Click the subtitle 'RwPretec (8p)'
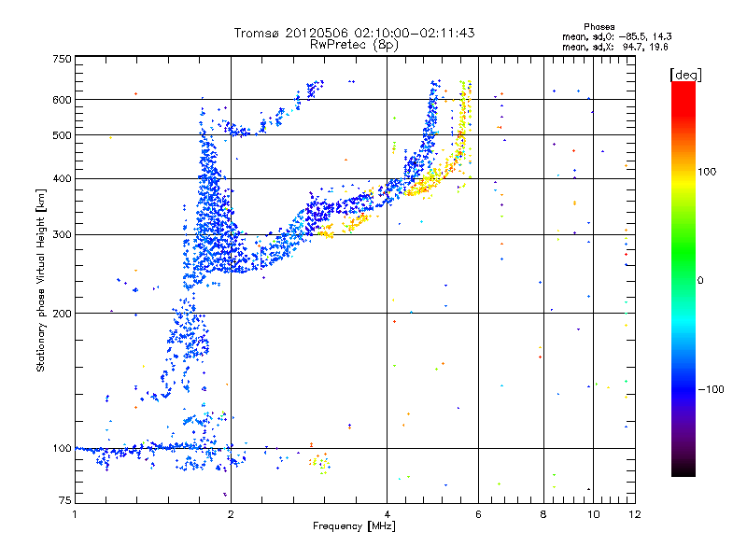747x560 pixels. coord(354,45)
